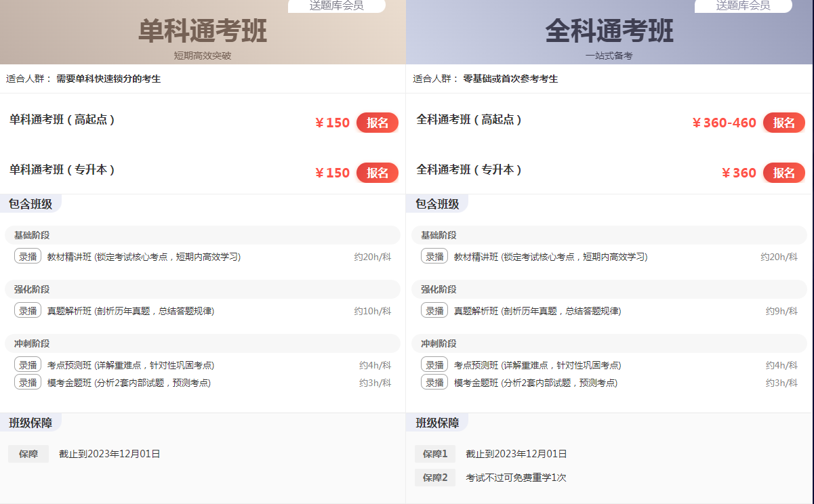Click 送题库会员 tag on 单科通考班 banner
Viewport: 814px width, 504px height.
pos(336,6)
